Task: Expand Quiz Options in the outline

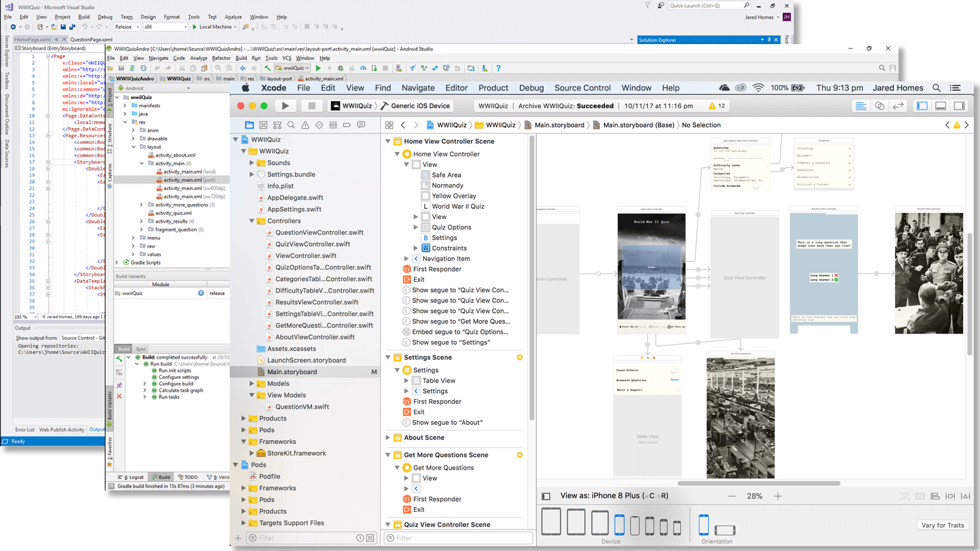Action: pyautogui.click(x=415, y=227)
